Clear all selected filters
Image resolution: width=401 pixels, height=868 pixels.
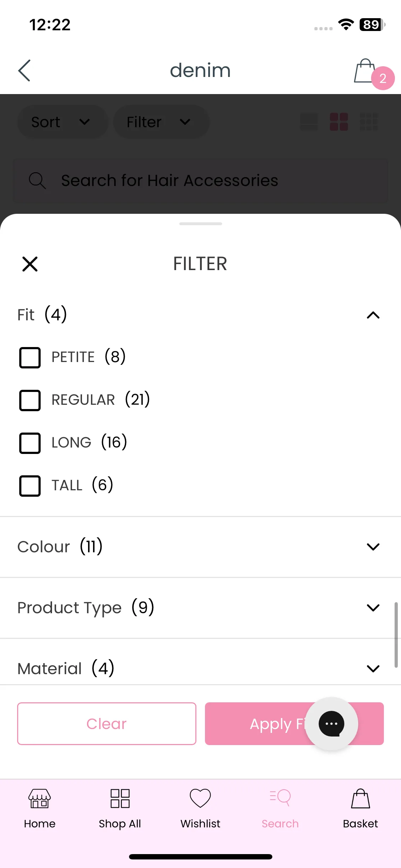point(107,724)
